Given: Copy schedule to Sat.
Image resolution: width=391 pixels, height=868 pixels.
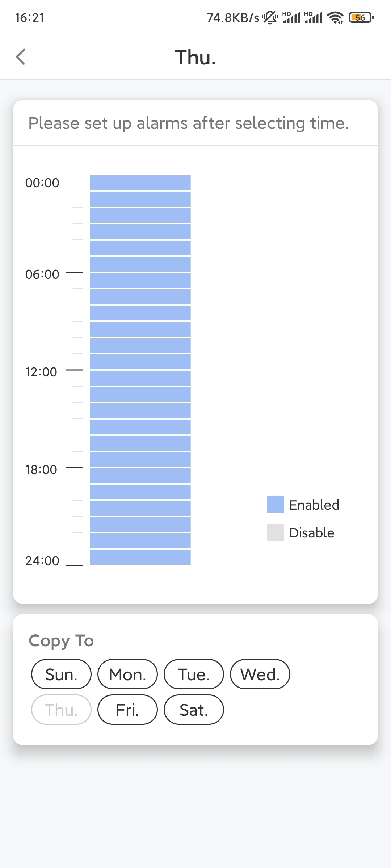Looking at the screenshot, I should click(194, 710).
